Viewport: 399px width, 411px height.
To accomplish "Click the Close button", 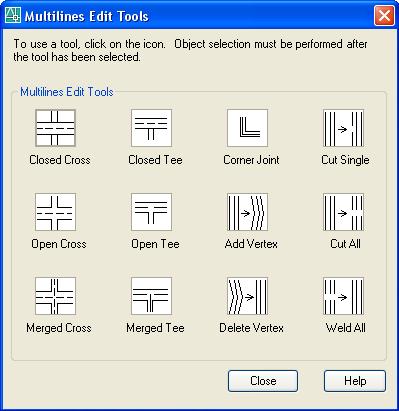I will tap(263, 381).
